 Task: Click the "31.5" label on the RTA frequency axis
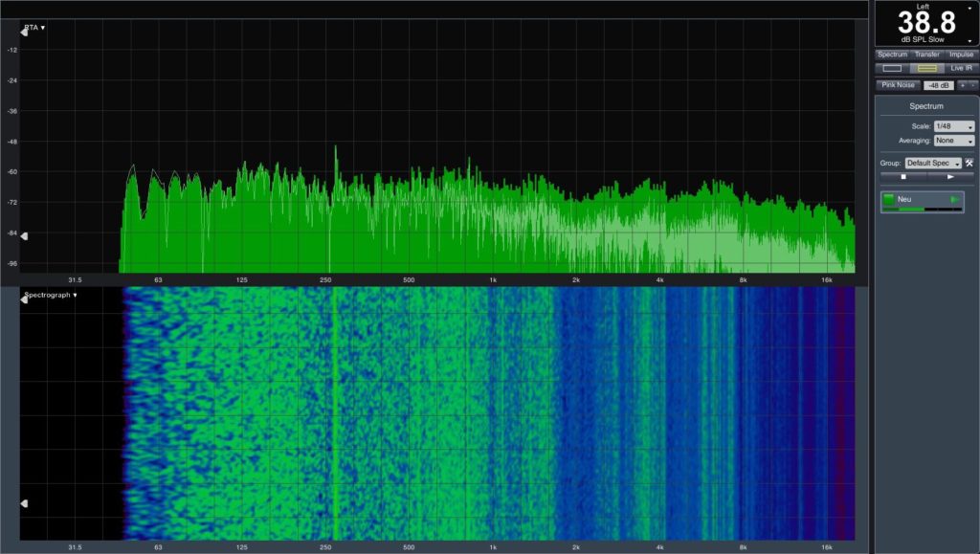(75, 279)
